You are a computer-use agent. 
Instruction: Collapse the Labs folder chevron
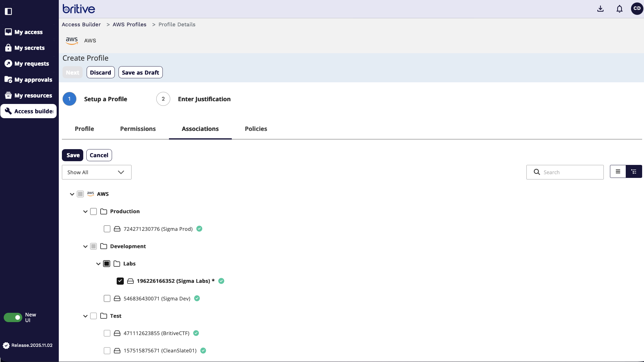click(x=98, y=264)
